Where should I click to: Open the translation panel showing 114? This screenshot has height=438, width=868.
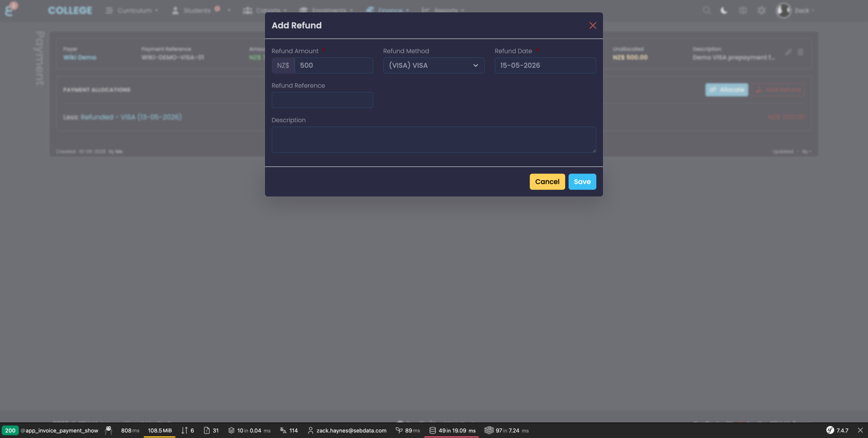click(289, 430)
